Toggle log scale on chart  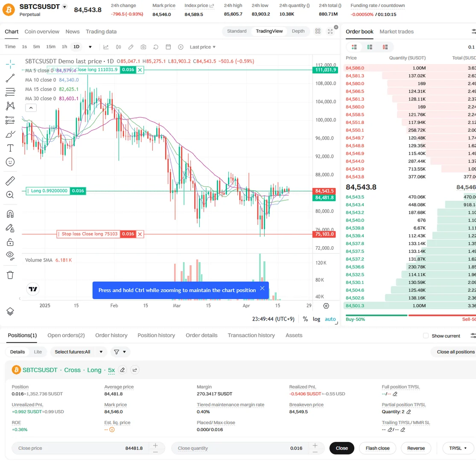[316, 319]
